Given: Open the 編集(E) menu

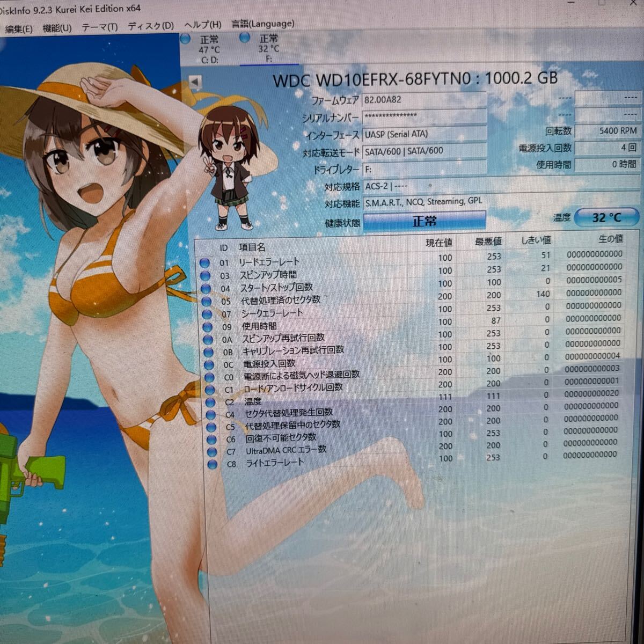Looking at the screenshot, I should (18, 29).
